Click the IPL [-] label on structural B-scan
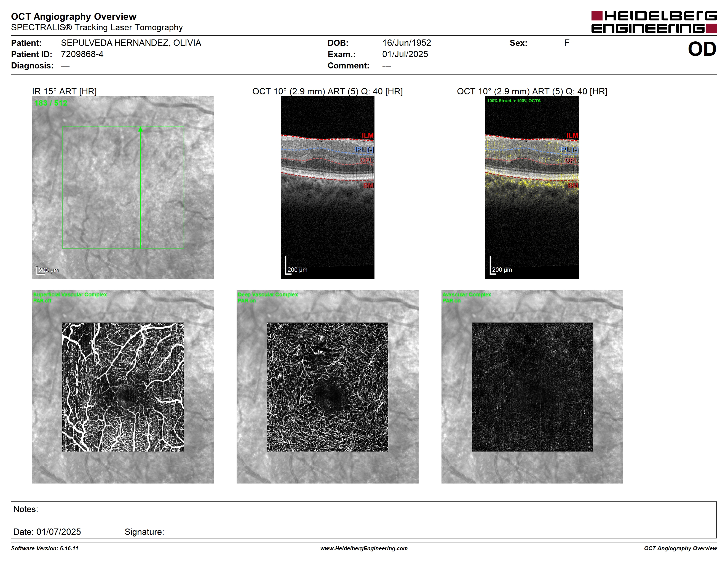The image size is (728, 563). (364, 149)
